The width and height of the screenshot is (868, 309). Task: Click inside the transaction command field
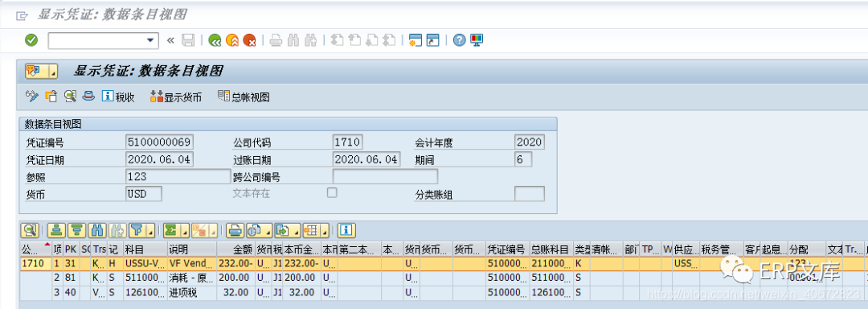tap(96, 40)
